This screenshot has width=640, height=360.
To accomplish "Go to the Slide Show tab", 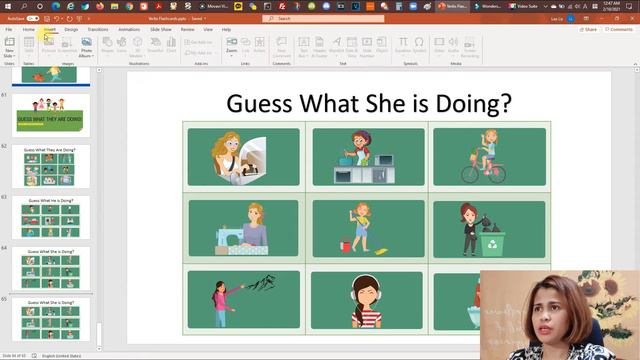I will 161,29.
